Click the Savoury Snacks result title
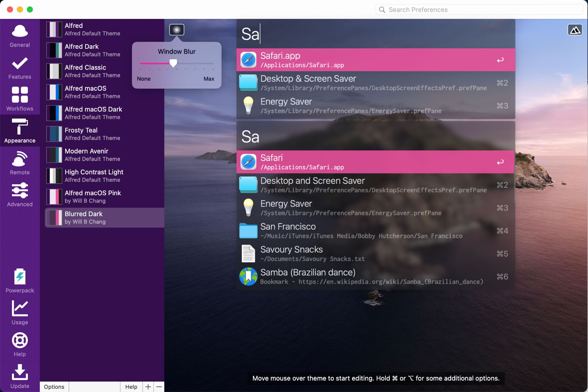This screenshot has height=392, width=588. click(292, 249)
